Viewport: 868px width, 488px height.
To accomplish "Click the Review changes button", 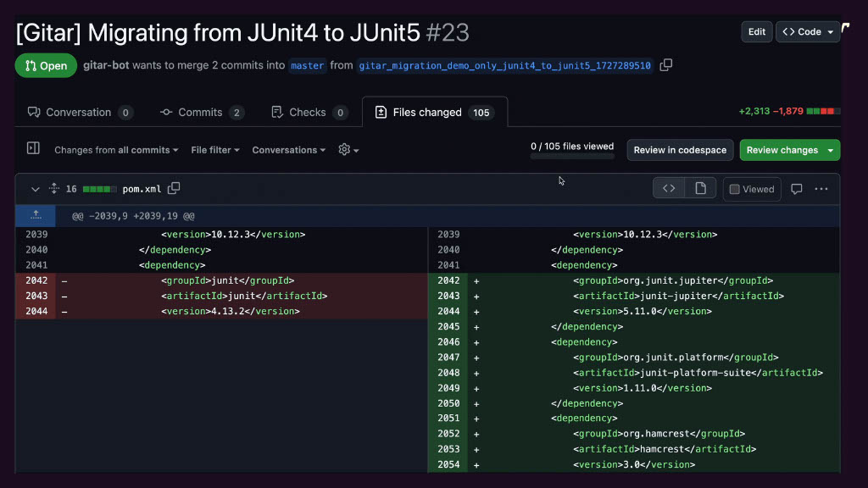I will (782, 150).
